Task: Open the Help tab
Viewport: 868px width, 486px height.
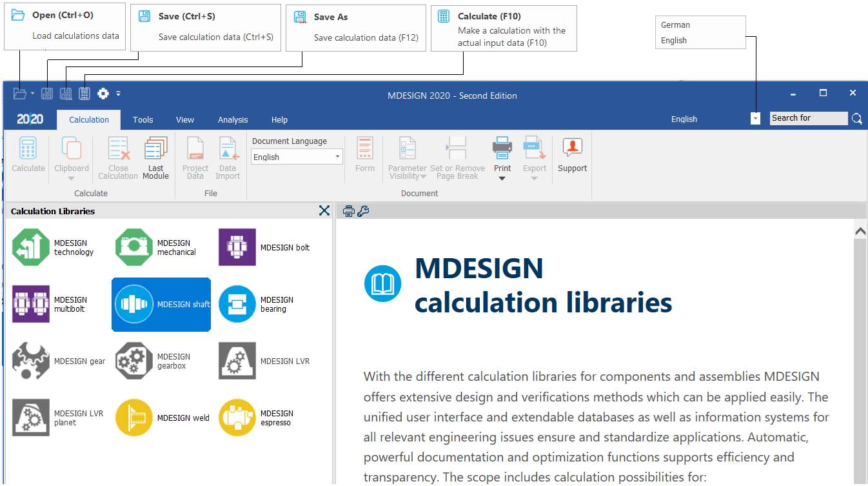Action: (279, 119)
